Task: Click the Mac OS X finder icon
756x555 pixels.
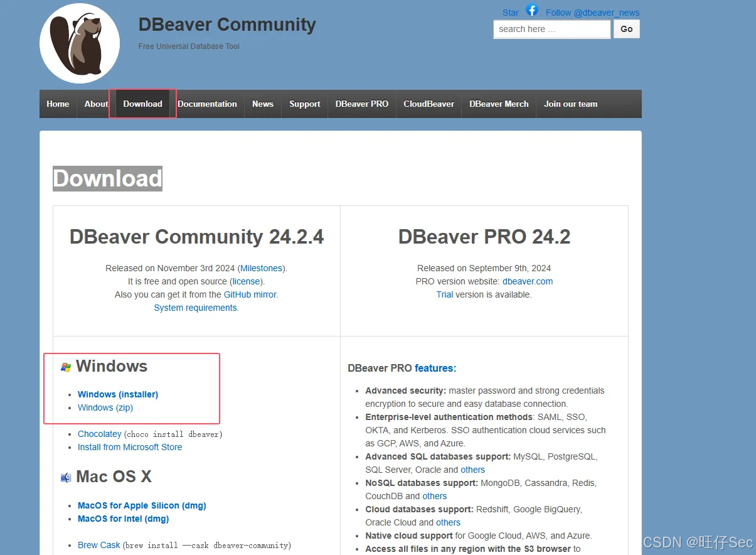Action: [x=66, y=477]
